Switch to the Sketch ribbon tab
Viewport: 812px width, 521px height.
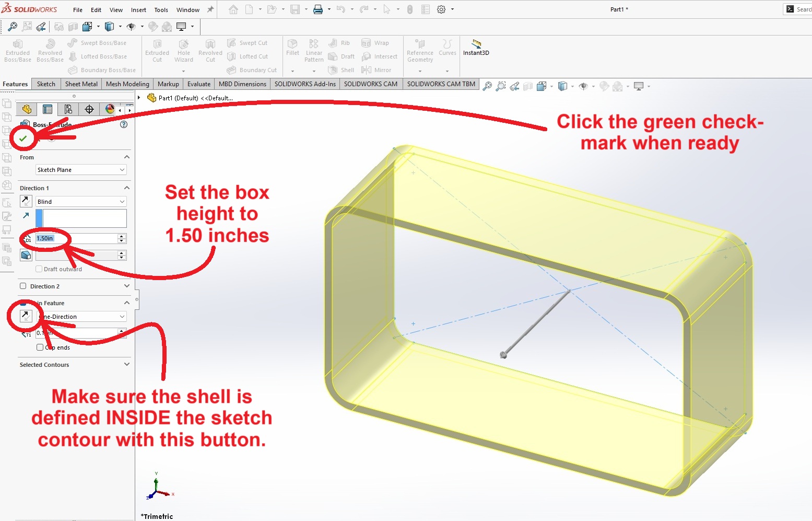[x=46, y=84]
